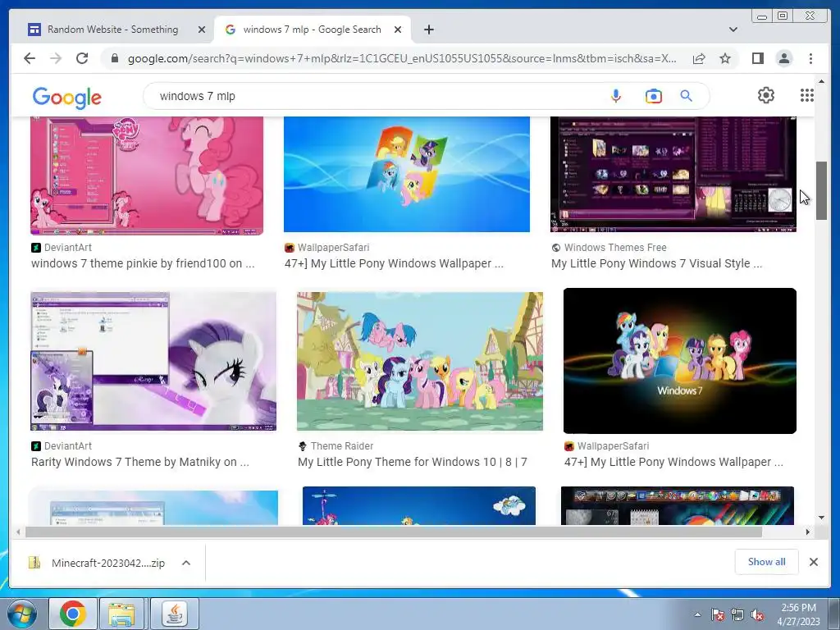Open Java app in taskbar

(174, 614)
